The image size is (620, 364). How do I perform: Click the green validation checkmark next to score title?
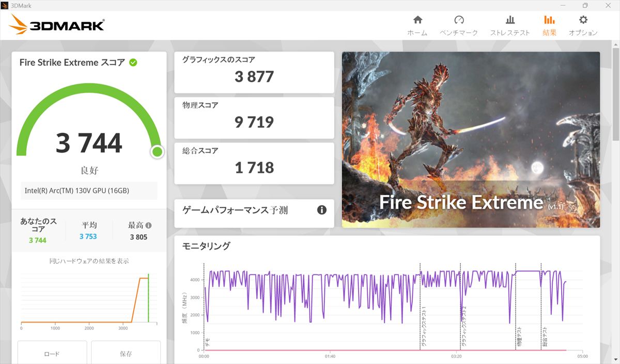133,62
